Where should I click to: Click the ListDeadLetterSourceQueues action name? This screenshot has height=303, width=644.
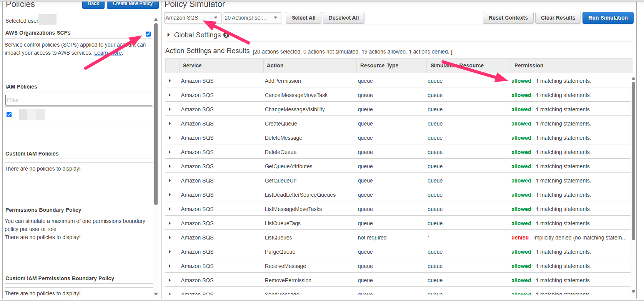(x=300, y=195)
